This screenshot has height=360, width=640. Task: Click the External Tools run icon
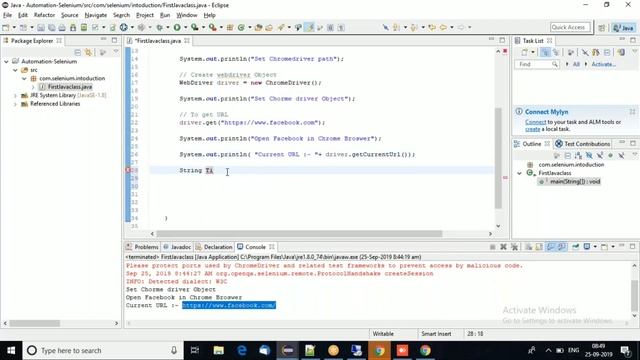coord(212,27)
